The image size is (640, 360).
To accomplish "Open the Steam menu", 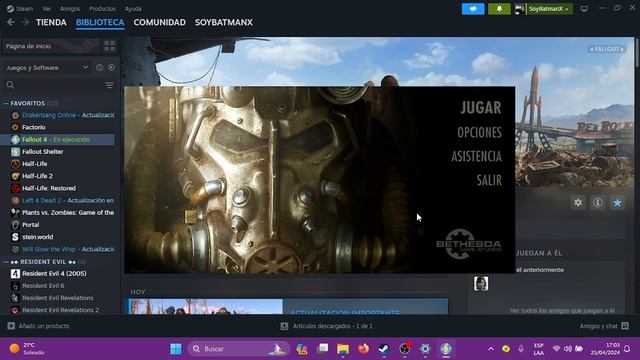I will click(x=20, y=9).
